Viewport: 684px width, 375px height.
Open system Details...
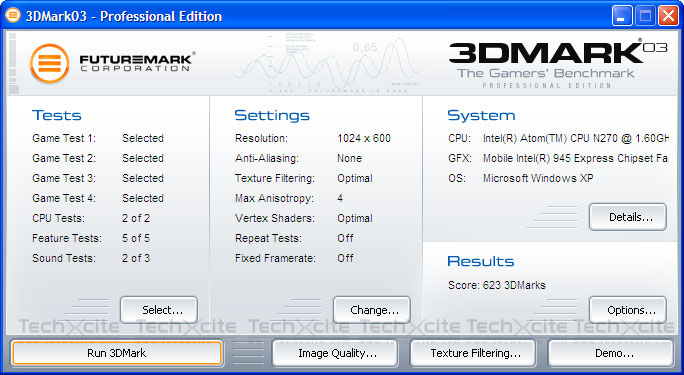pyautogui.click(x=628, y=217)
